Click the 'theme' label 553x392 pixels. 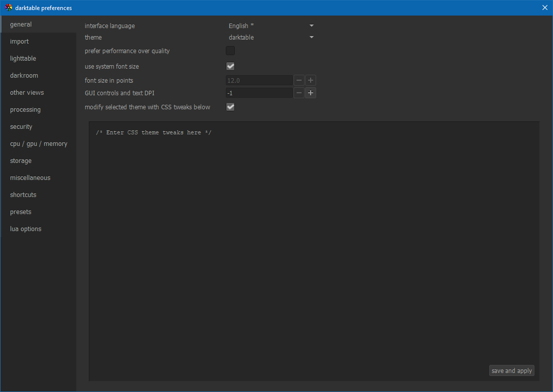[x=93, y=37]
